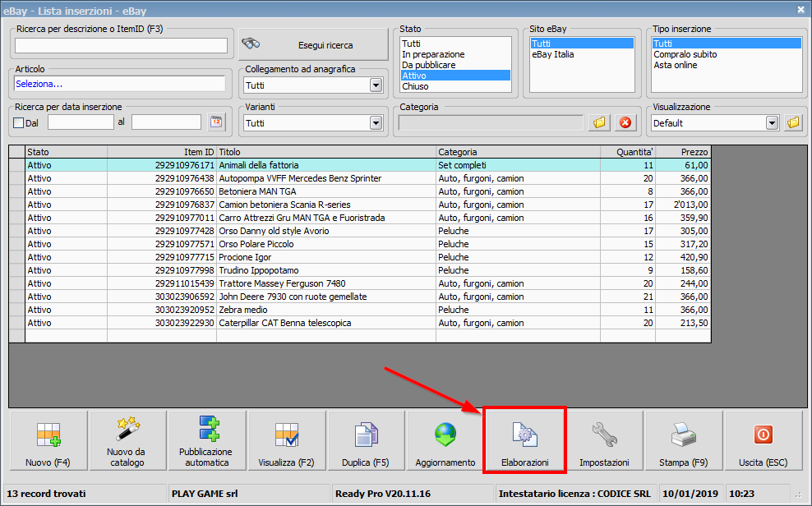
Task: Sort by Item ID column header
Action: (x=162, y=152)
